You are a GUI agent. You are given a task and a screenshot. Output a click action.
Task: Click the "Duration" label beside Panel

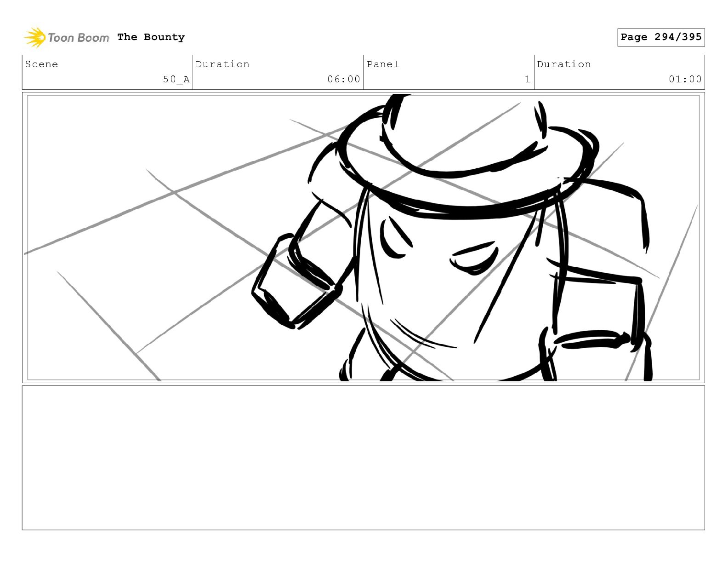(564, 64)
